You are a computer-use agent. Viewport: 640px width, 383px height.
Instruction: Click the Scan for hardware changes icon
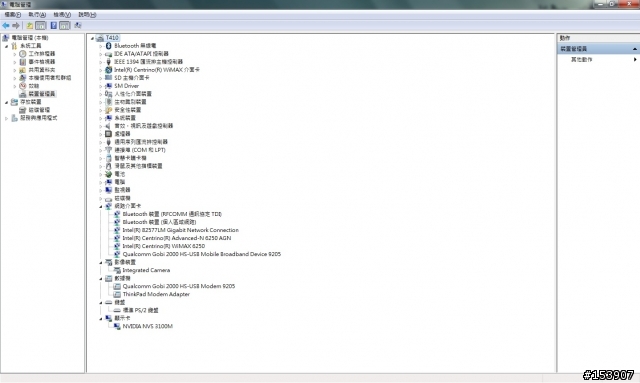tap(78, 26)
